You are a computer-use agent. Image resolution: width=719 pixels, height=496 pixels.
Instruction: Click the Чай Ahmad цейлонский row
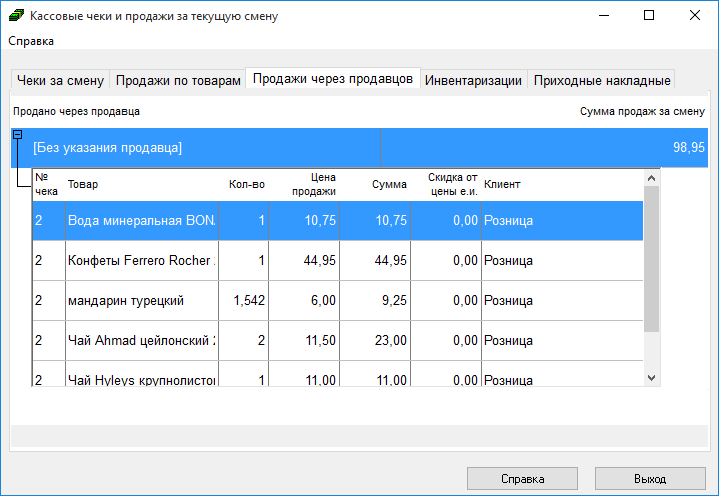point(140,340)
